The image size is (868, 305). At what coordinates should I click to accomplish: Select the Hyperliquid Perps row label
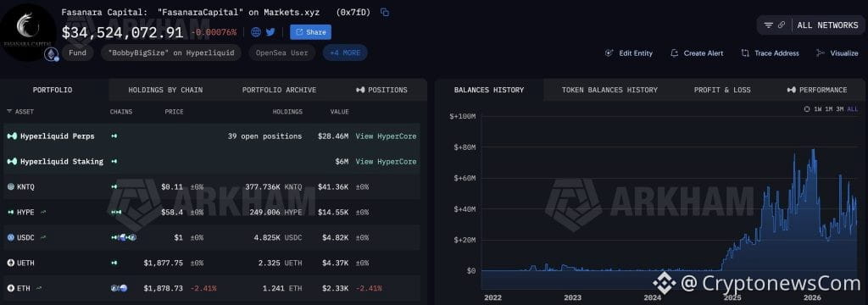[57, 136]
